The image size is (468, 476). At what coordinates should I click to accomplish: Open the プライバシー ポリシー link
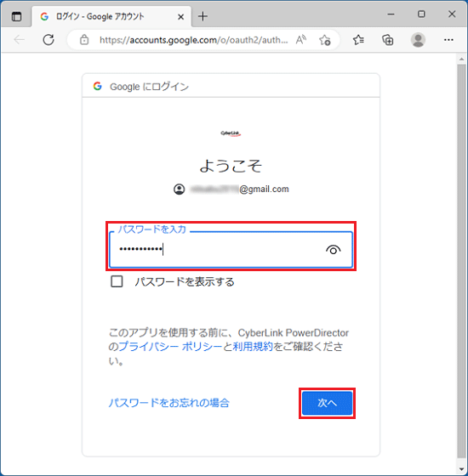170,347
